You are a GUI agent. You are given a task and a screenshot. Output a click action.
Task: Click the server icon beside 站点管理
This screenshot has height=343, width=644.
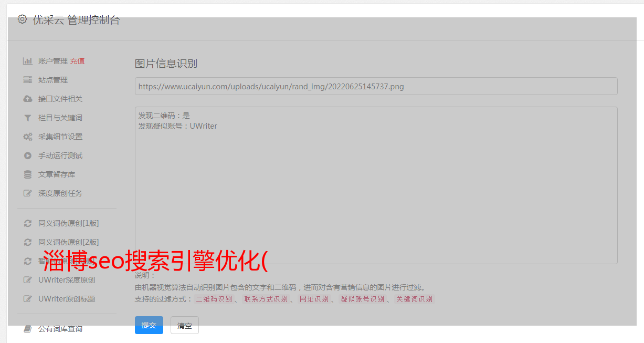pos(28,80)
